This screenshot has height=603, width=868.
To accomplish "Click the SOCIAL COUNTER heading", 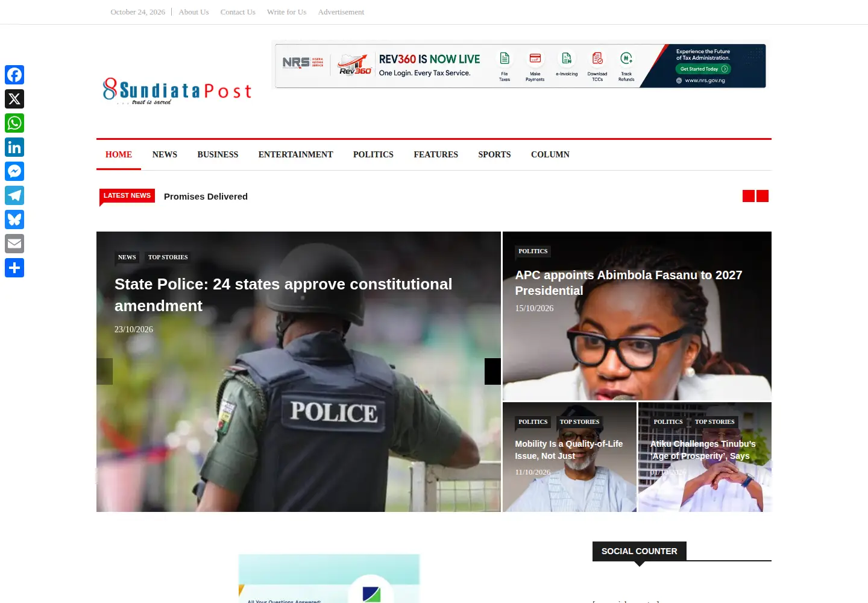I will pyautogui.click(x=640, y=551).
